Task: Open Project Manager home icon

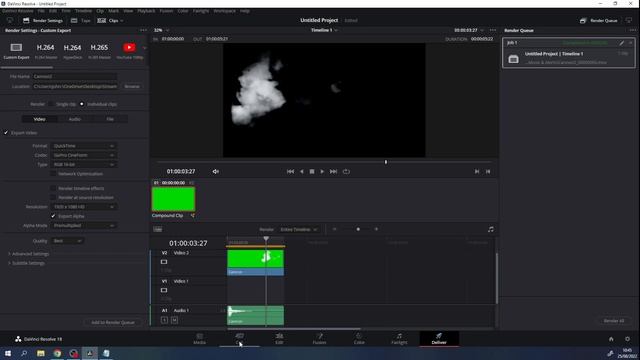Action: [611, 339]
